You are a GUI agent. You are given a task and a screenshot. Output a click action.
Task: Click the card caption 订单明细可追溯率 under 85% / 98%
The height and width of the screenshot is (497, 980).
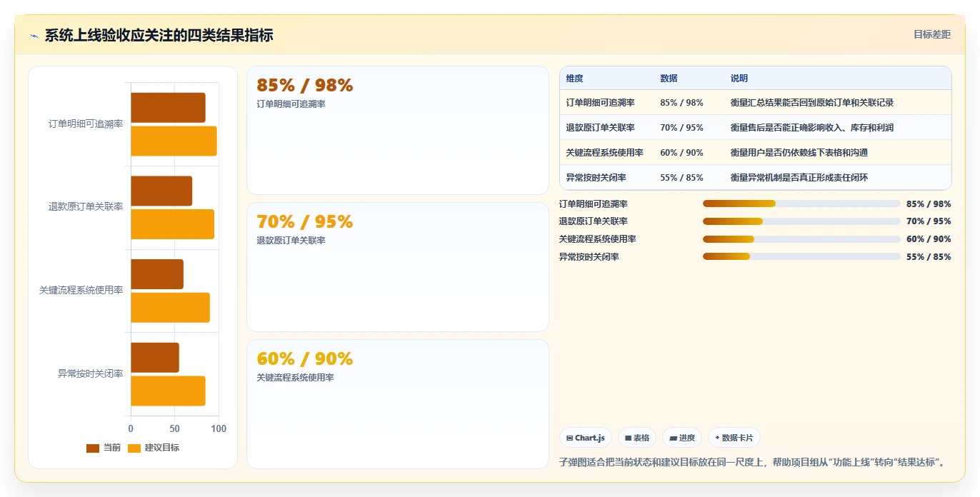coord(291,104)
